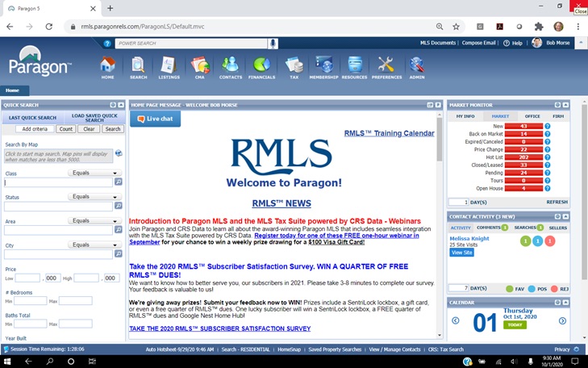Click the blue help icon beside Power Search
The image size is (588, 368).
[x=107, y=44]
